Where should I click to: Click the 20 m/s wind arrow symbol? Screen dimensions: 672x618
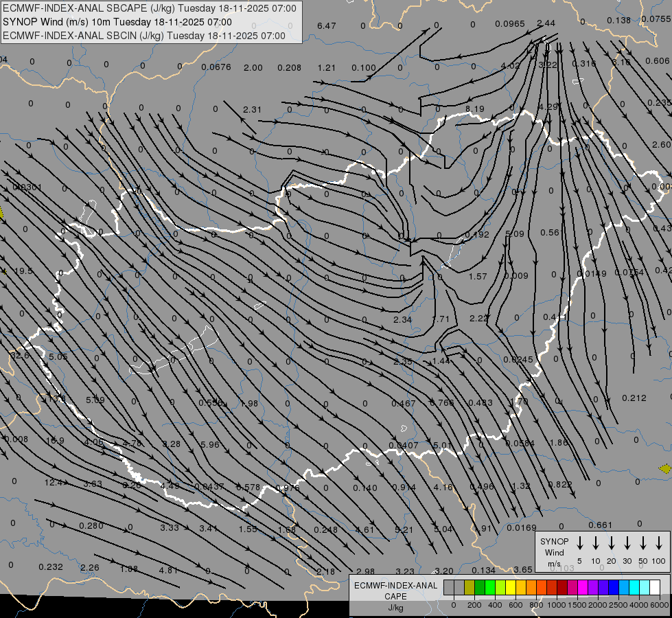pos(612,543)
